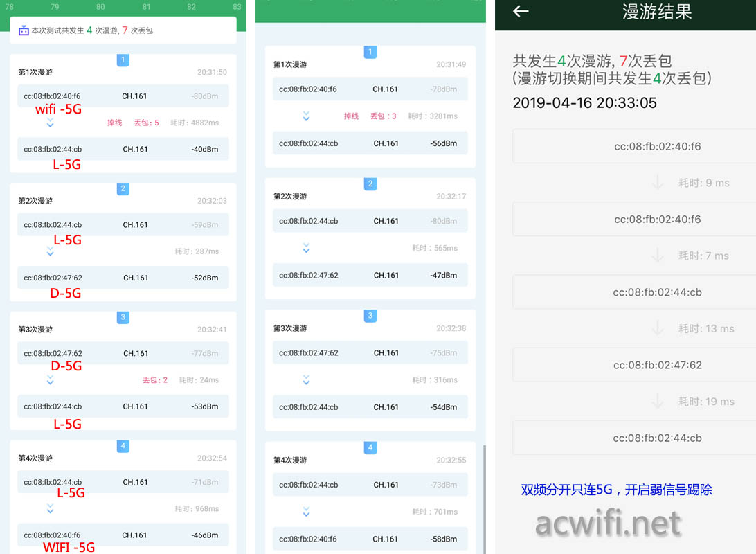
Task: Click badge number 1 in the left panel
Action: 123,60
